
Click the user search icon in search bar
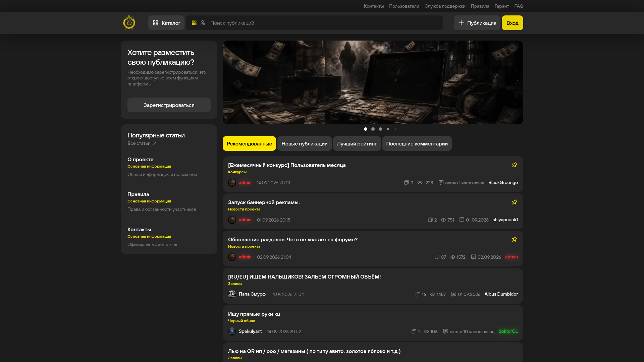pos(203,23)
